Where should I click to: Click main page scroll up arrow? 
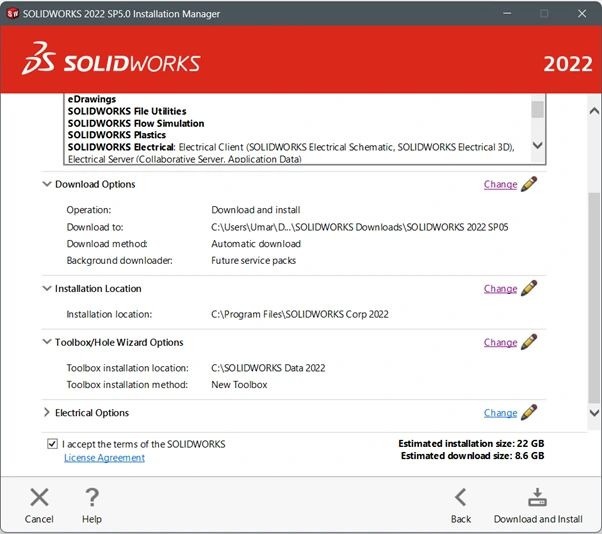coord(594,111)
